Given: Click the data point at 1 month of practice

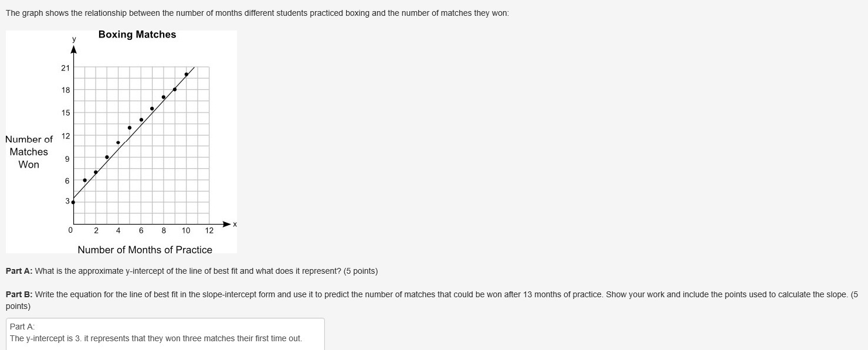Looking at the screenshot, I should pos(84,180).
